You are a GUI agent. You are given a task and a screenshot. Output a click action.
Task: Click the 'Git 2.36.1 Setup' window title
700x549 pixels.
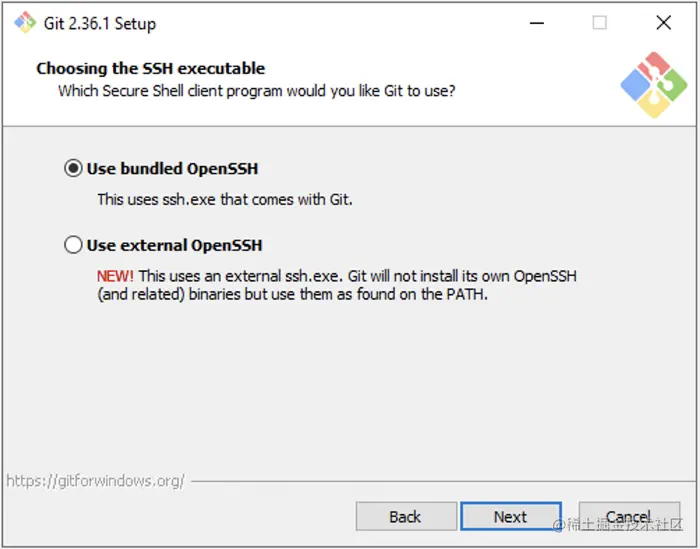point(100,23)
